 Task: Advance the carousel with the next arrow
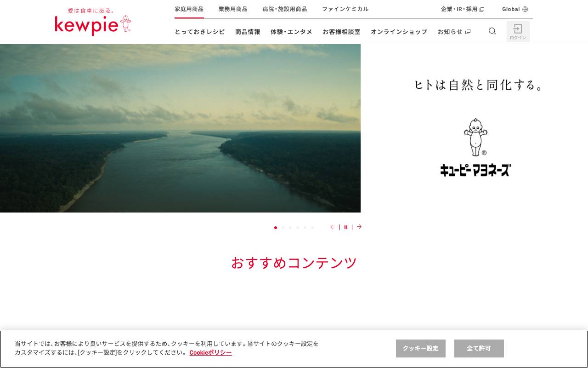coord(359,227)
